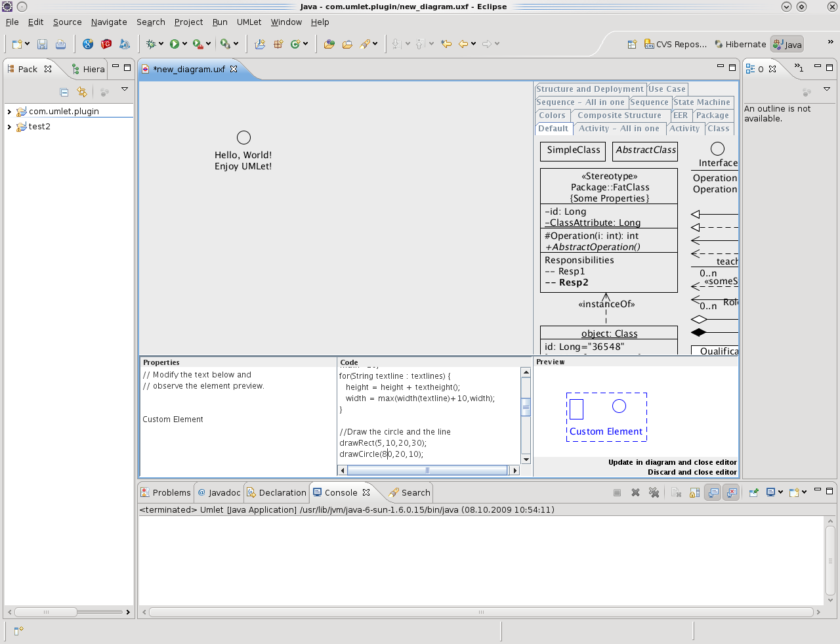
Task: Click Discard and close editor
Action: (692, 472)
